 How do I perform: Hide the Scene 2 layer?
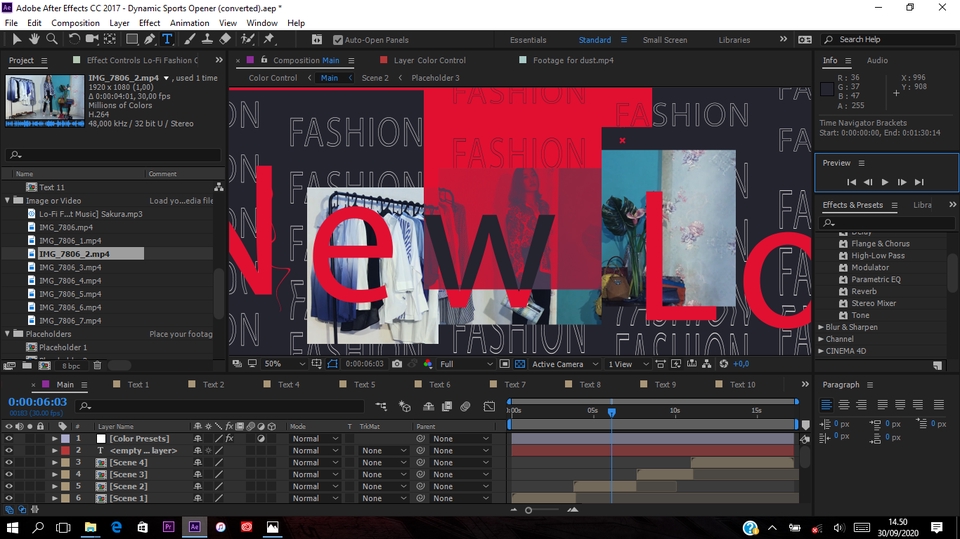[x=9, y=486]
